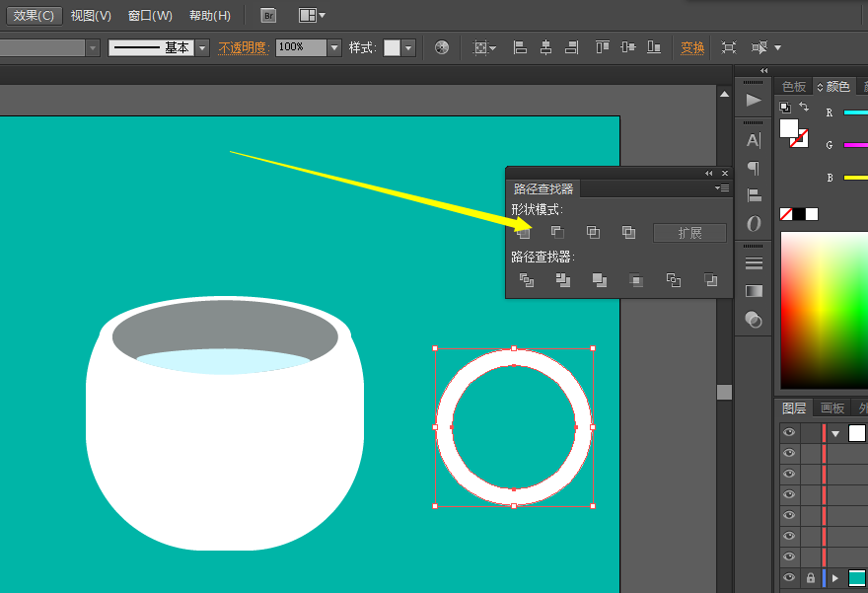This screenshot has height=593, width=868.
Task: Click the Trim pathfinder icon
Action: click(563, 280)
